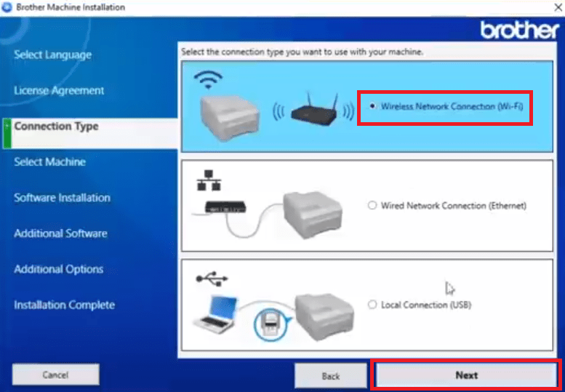The image size is (565, 392).
Task: Click the brother logo
Action: tap(520, 31)
